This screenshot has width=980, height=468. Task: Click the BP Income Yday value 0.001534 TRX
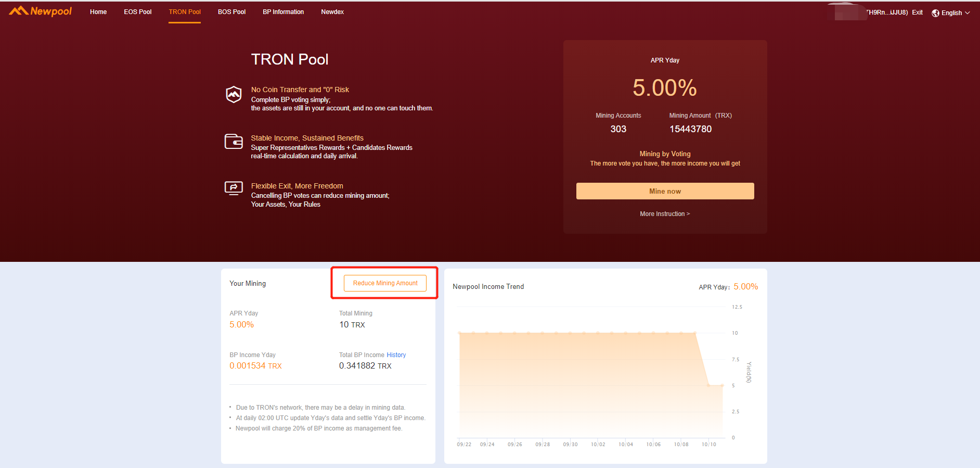[255, 366]
